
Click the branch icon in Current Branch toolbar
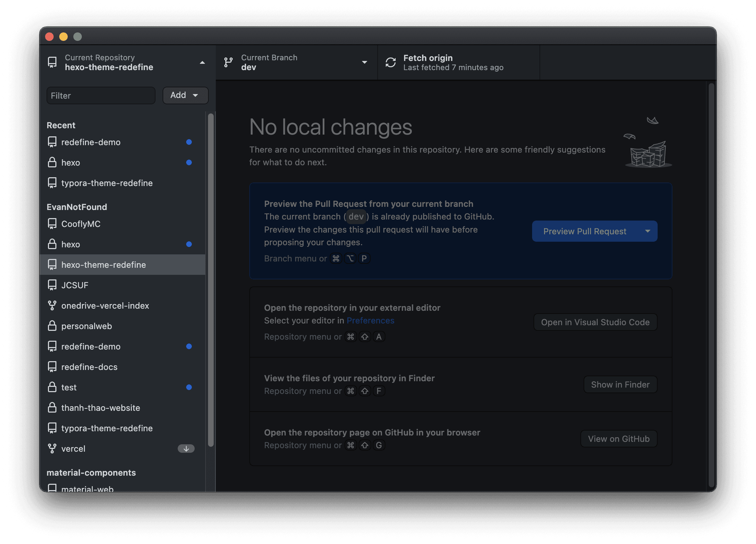coord(228,62)
